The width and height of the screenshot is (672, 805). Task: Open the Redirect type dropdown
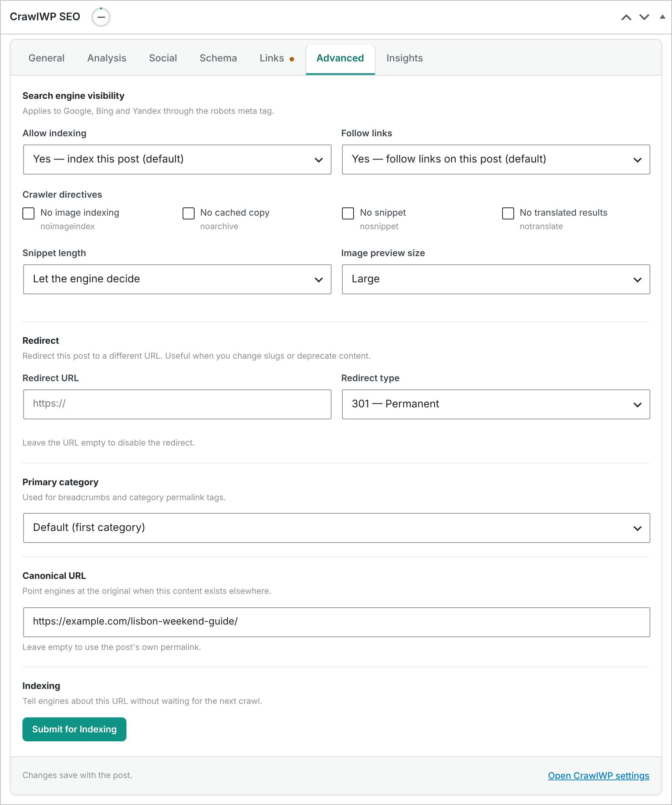[496, 404]
